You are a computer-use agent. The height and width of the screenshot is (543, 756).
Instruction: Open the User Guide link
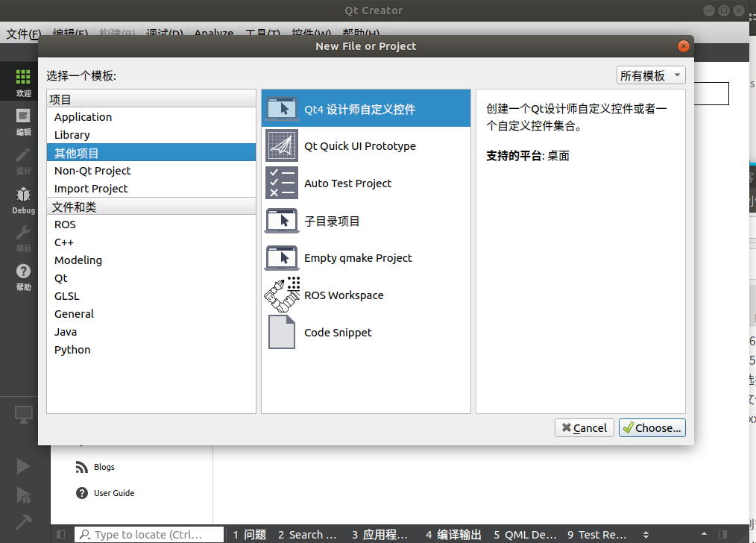click(114, 493)
